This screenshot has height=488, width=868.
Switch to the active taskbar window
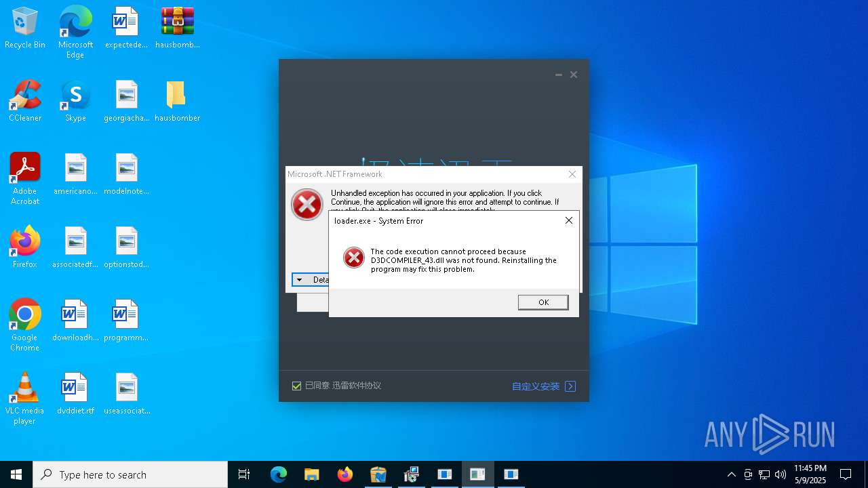tap(477, 474)
